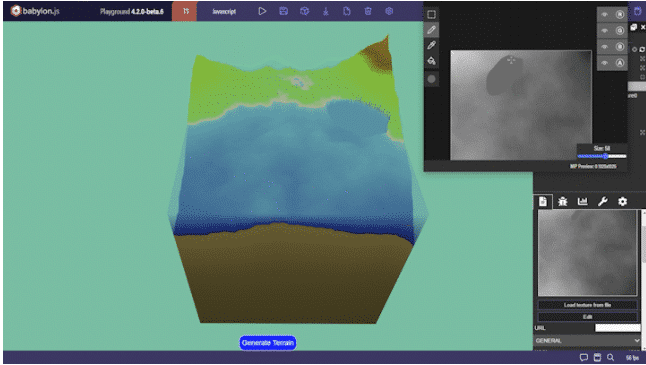Click Load texture from file button
The height and width of the screenshot is (365, 646).
[x=587, y=305]
